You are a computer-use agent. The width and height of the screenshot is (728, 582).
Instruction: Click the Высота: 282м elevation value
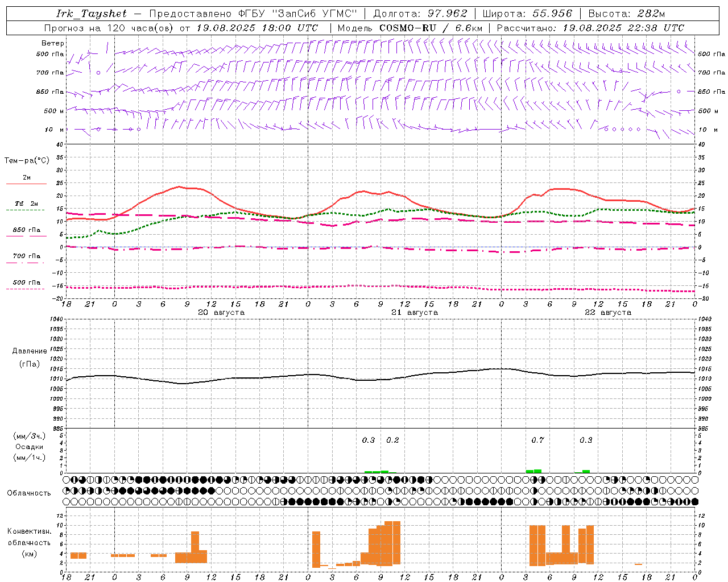[x=627, y=14]
